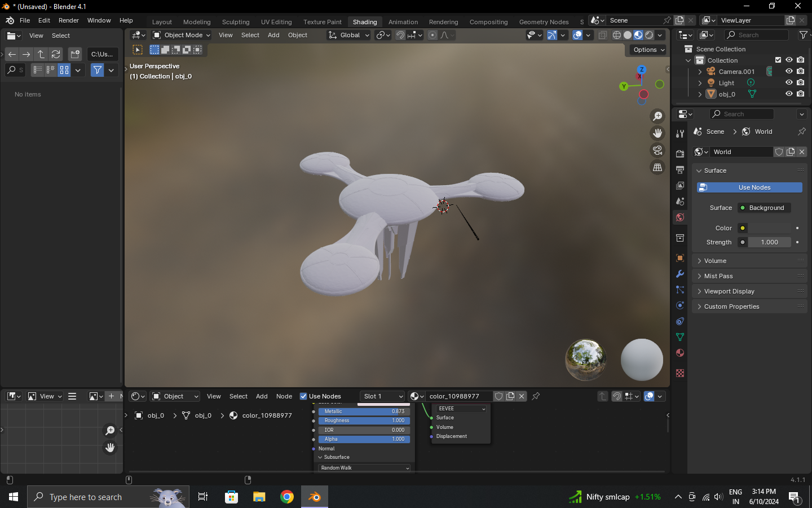Image resolution: width=812 pixels, height=508 pixels.
Task: Switch to Modeling workspace tab
Action: 197,22
